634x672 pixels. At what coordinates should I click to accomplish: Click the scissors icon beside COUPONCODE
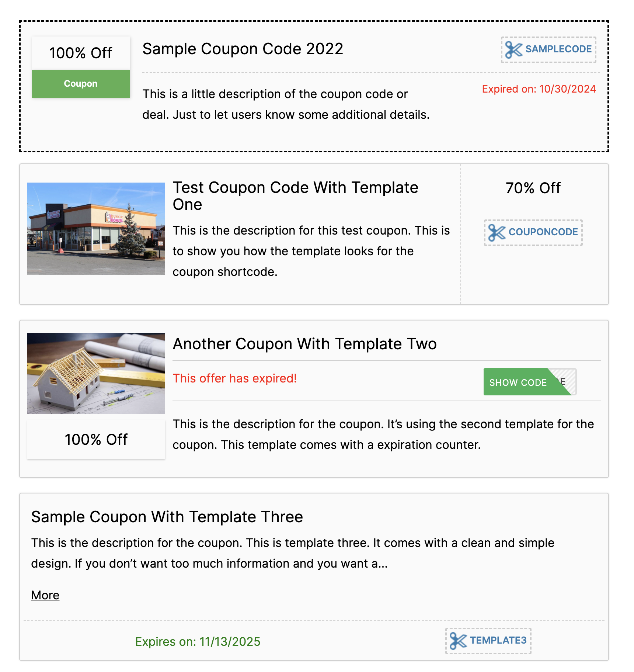[x=497, y=233]
